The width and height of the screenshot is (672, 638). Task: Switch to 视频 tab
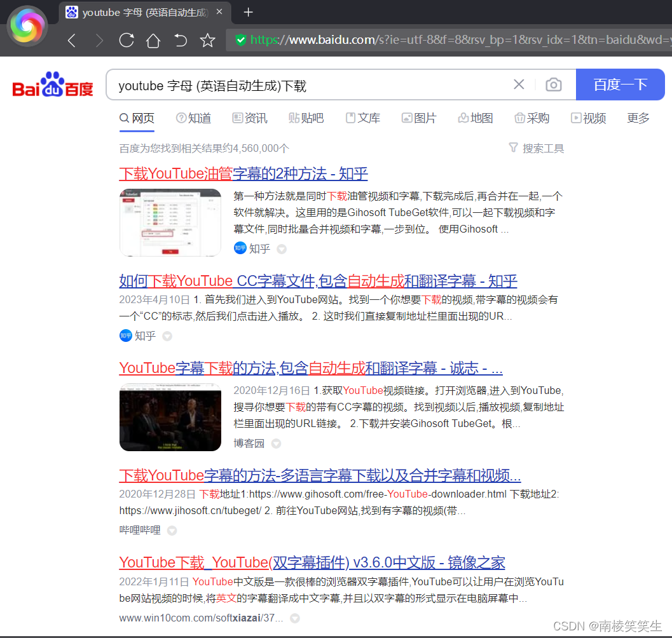tap(589, 118)
